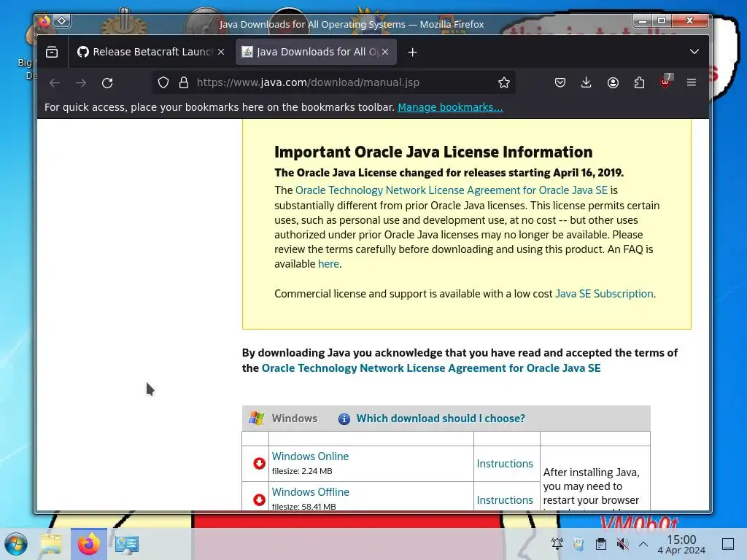747x560 pixels.
Task: Open the uBlock Origin extension icon
Action: tap(665, 82)
